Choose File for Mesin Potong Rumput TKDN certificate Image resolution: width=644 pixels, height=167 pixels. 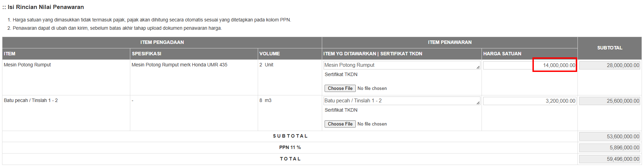340,88
